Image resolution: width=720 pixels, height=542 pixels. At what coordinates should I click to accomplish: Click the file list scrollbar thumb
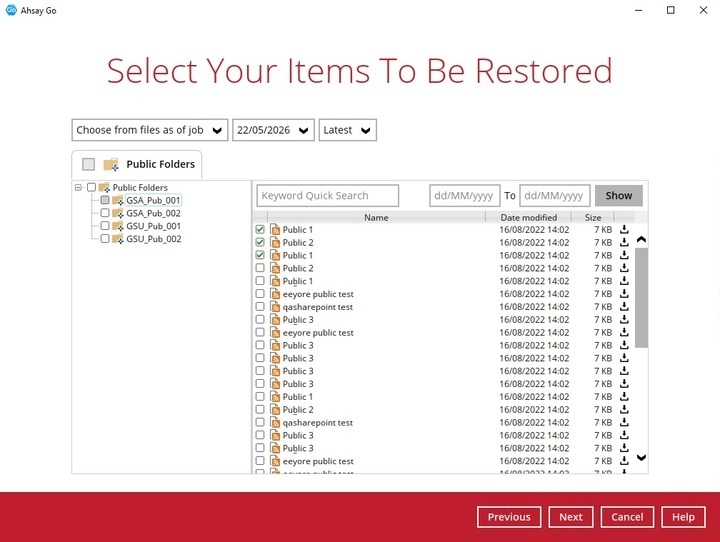[x=641, y=298]
